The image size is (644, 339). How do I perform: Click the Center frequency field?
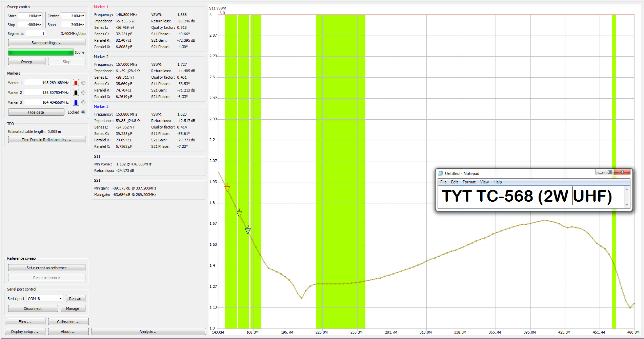pyautogui.click(x=73, y=16)
